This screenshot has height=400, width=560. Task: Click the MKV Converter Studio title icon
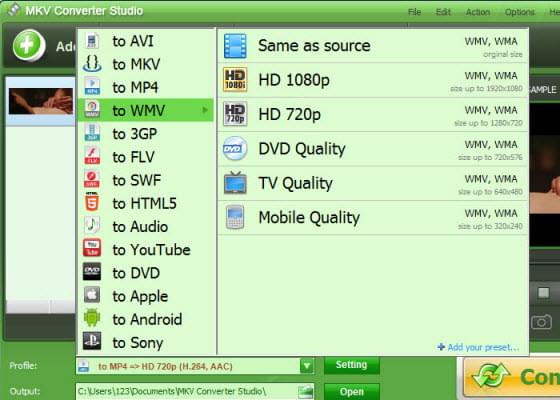tap(14, 10)
